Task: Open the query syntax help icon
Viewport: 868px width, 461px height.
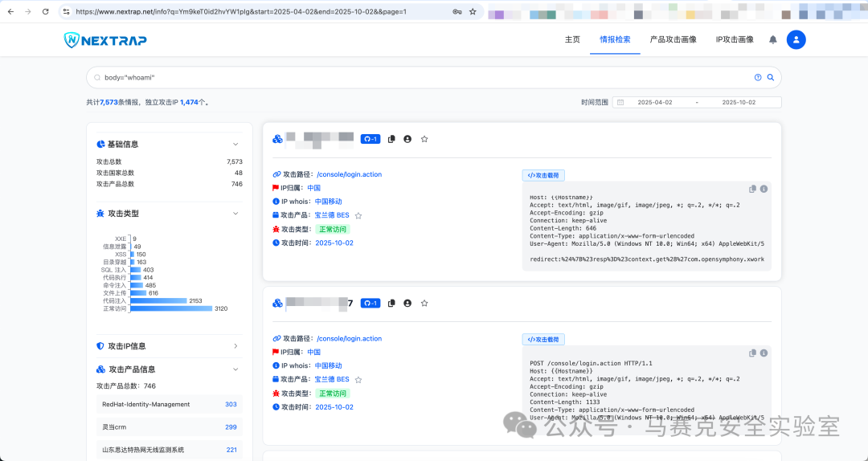Action: click(757, 78)
